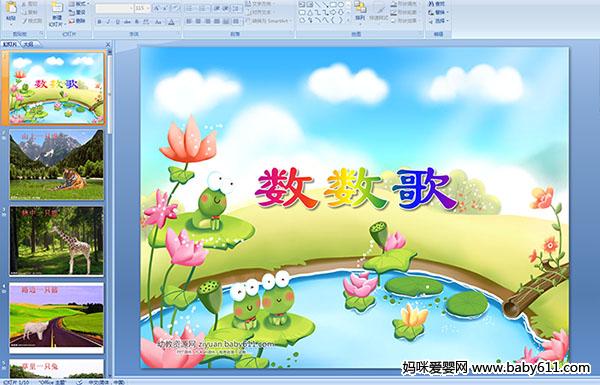Delete the slide using 删除 button
The height and width of the screenshot is (385, 600).
pyautogui.click(x=77, y=21)
